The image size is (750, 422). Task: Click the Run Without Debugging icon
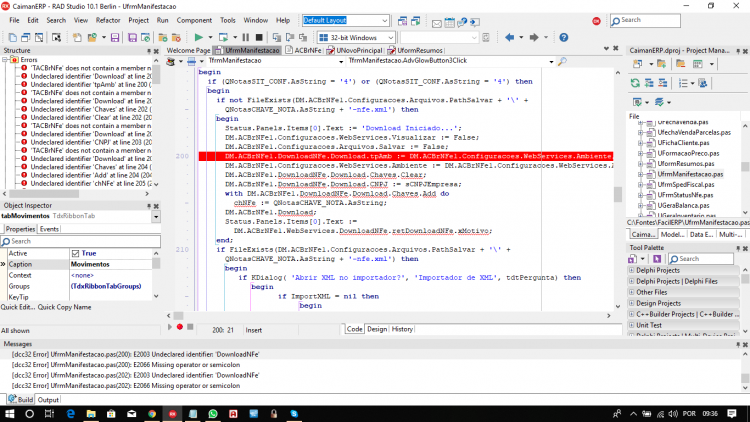coord(223,37)
